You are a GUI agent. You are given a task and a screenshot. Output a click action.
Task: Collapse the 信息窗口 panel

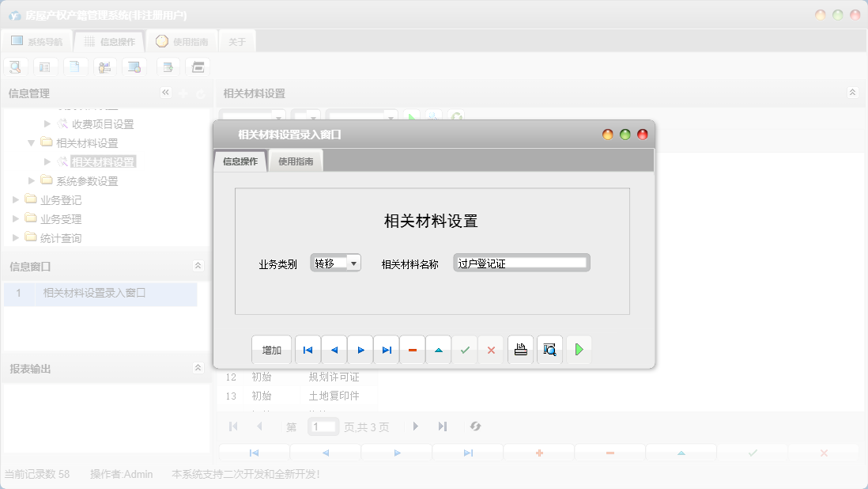[198, 265]
